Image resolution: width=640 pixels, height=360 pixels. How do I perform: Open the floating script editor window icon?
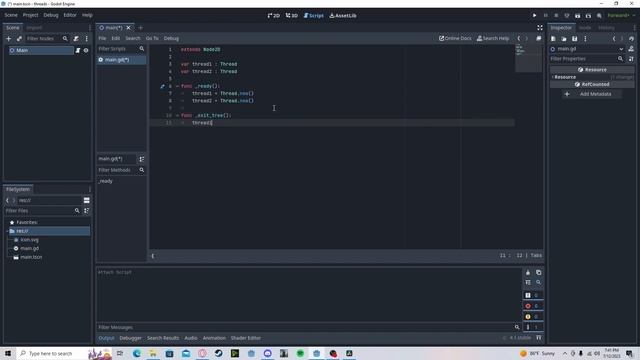click(539, 38)
